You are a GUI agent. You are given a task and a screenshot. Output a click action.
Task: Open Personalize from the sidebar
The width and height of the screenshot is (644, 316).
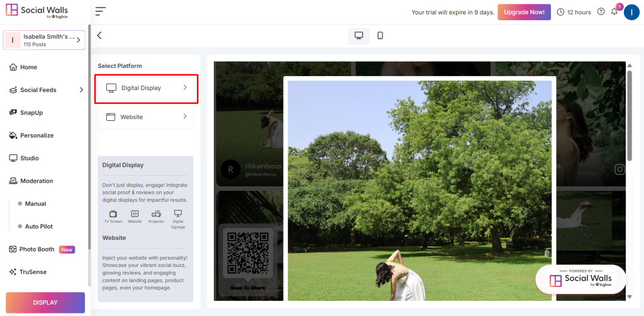[x=36, y=135]
